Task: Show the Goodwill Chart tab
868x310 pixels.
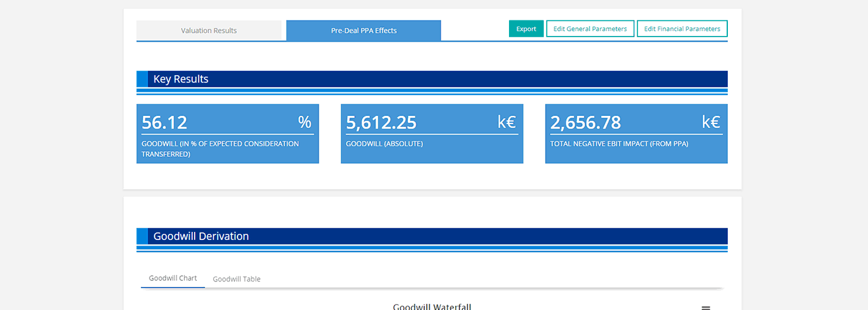Action: (x=172, y=278)
